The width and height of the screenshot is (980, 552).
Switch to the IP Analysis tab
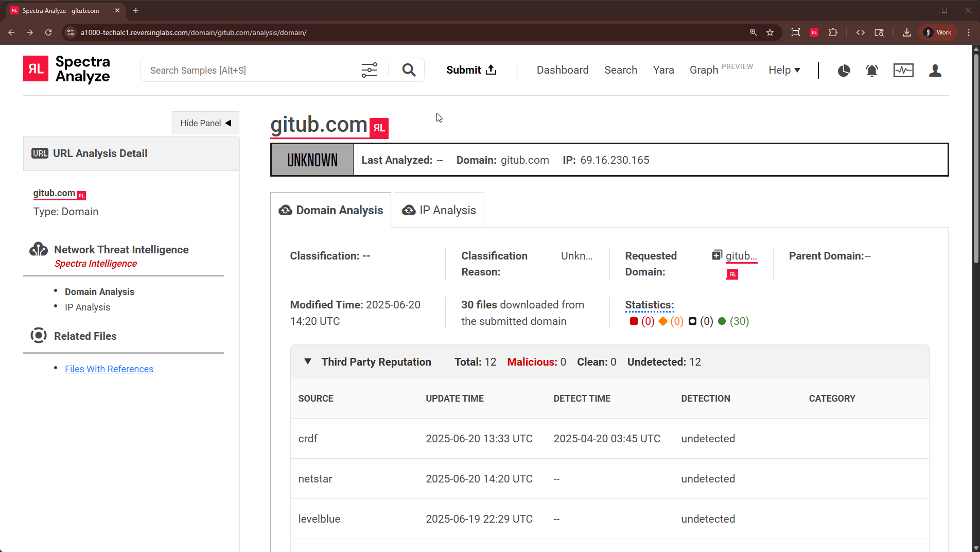point(439,210)
